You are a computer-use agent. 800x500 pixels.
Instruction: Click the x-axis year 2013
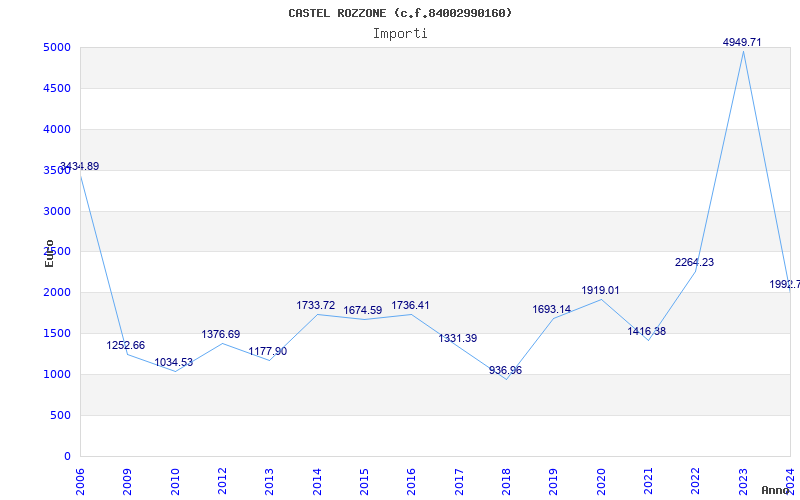point(269,482)
